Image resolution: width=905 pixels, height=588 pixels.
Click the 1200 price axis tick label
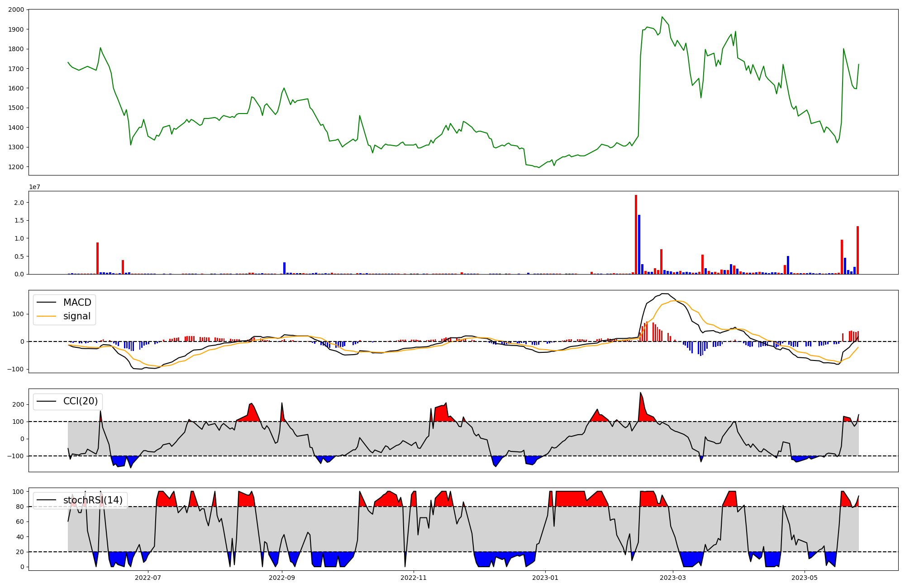[16, 167]
